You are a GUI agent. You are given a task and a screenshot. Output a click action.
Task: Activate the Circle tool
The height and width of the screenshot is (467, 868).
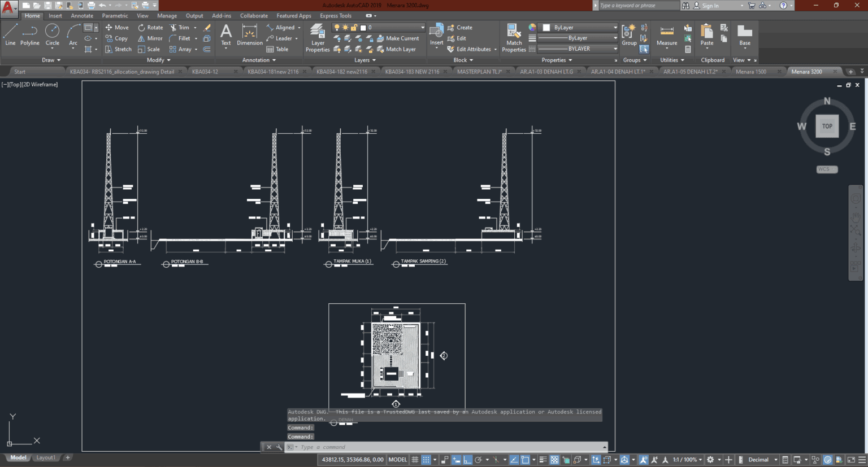coord(52,36)
